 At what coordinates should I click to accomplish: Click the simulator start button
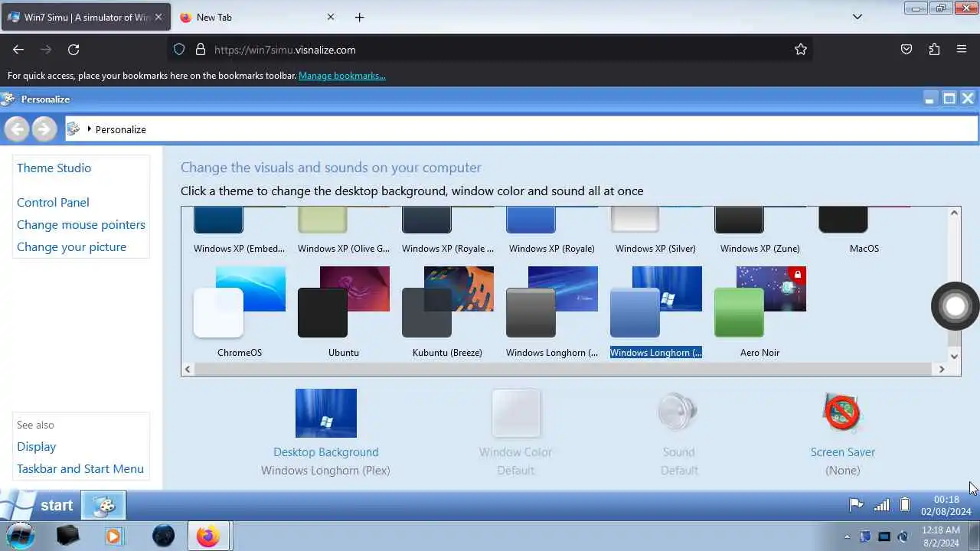38,505
